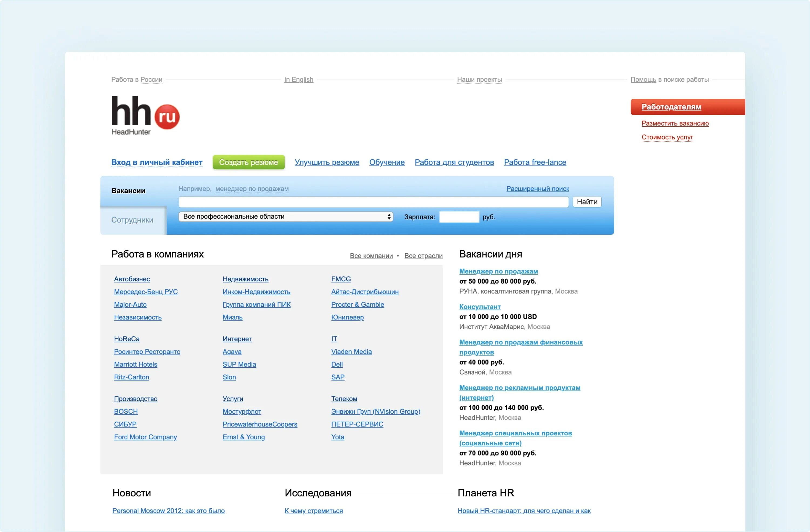Open Ford Motor Company link
The image size is (810, 532).
145,437
